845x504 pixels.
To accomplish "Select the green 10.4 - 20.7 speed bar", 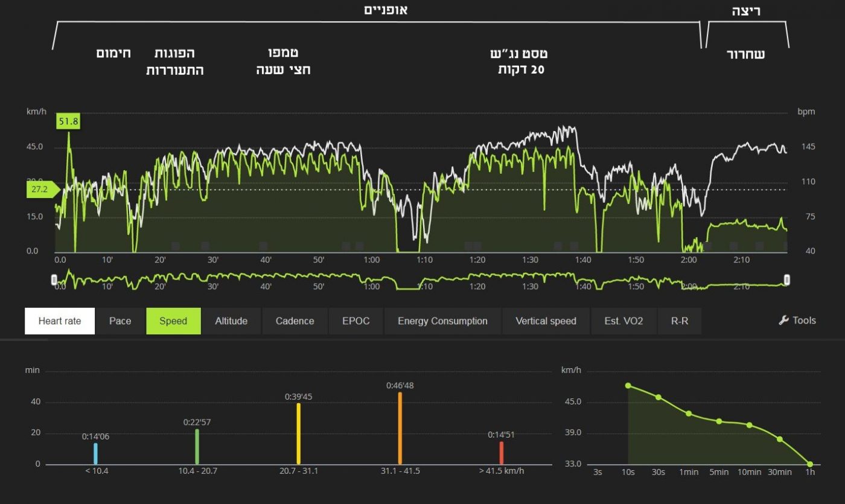I will pos(197,446).
